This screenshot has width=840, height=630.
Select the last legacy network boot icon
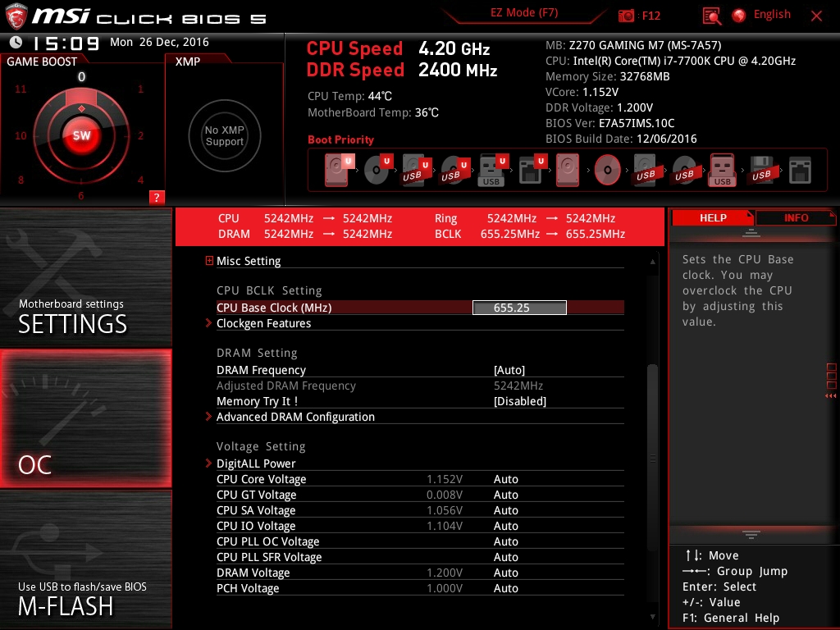click(800, 170)
